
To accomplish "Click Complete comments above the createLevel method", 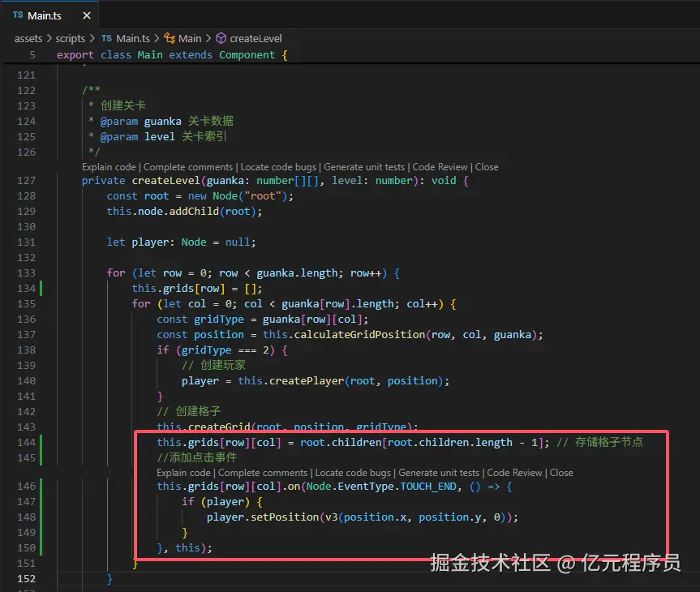I will [188, 167].
